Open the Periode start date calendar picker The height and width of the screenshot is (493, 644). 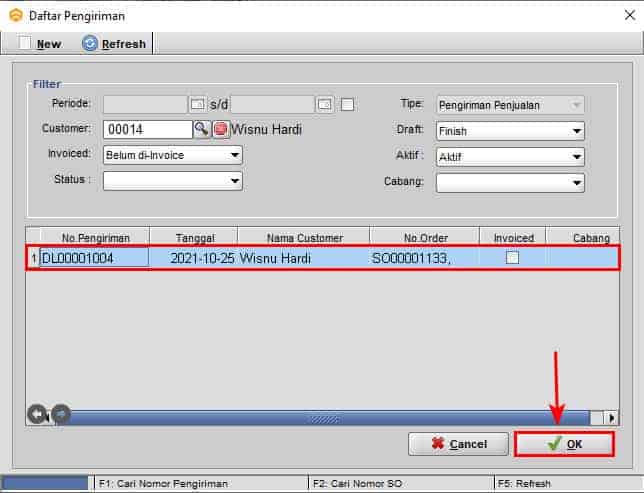pyautogui.click(x=198, y=104)
